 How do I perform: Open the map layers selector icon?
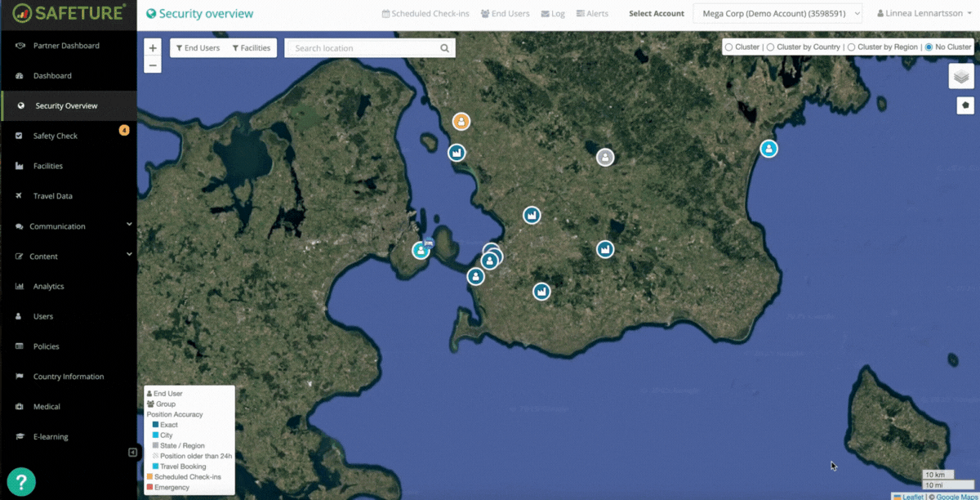coord(961,75)
